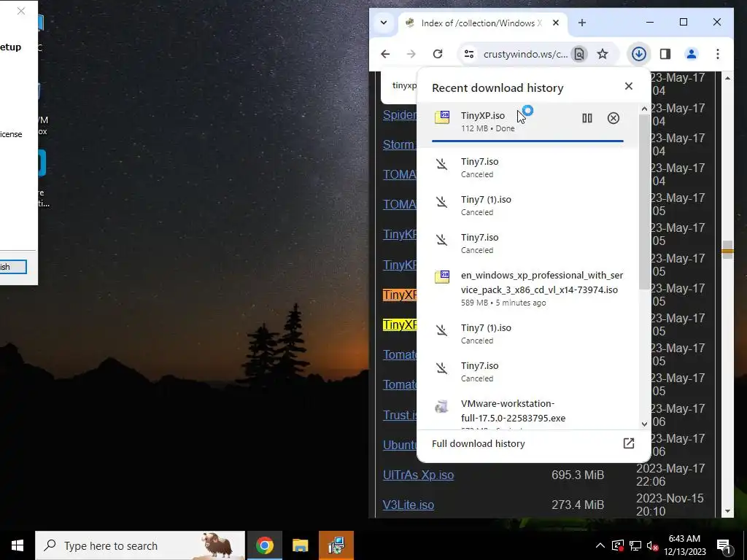The width and height of the screenshot is (747, 560).
Task: Click the VMware installer file icon
Action: pyautogui.click(x=441, y=406)
